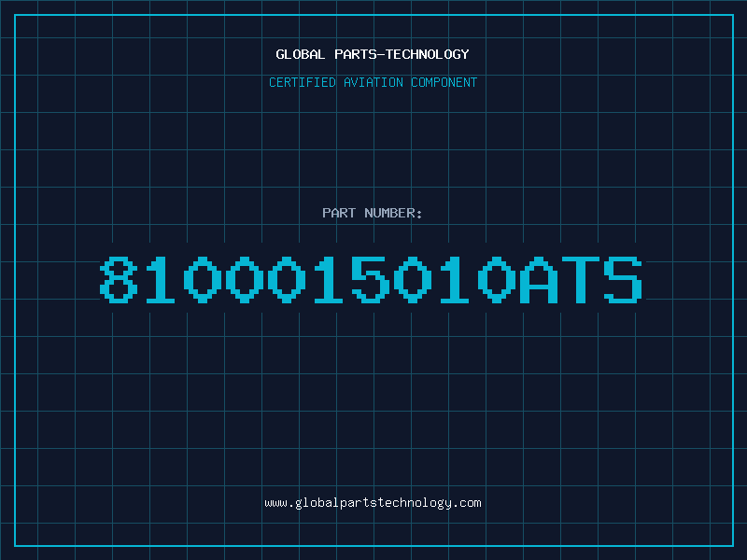Click the CERTIFIED AVIATION COMPONENT subtitle

tap(373, 82)
